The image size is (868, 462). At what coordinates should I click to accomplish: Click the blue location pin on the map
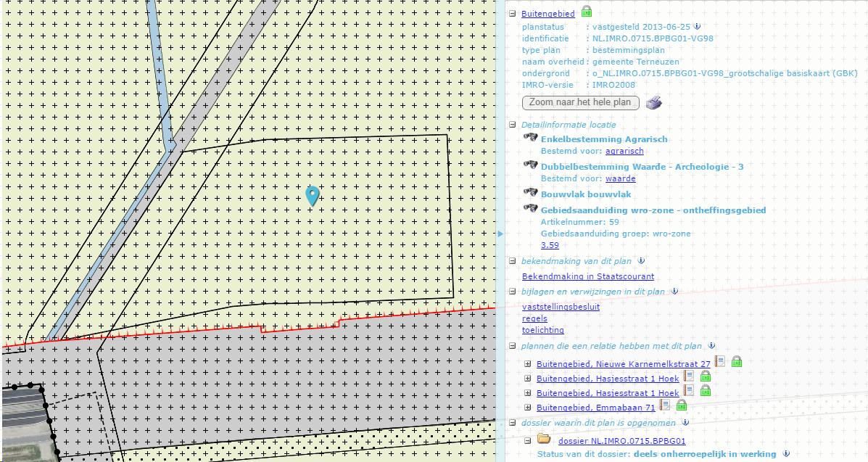313,196
